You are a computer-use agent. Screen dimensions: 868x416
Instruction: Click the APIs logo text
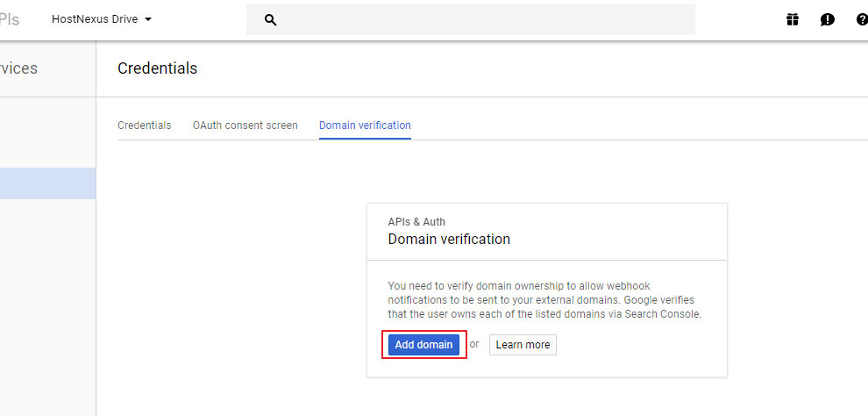tap(10, 20)
